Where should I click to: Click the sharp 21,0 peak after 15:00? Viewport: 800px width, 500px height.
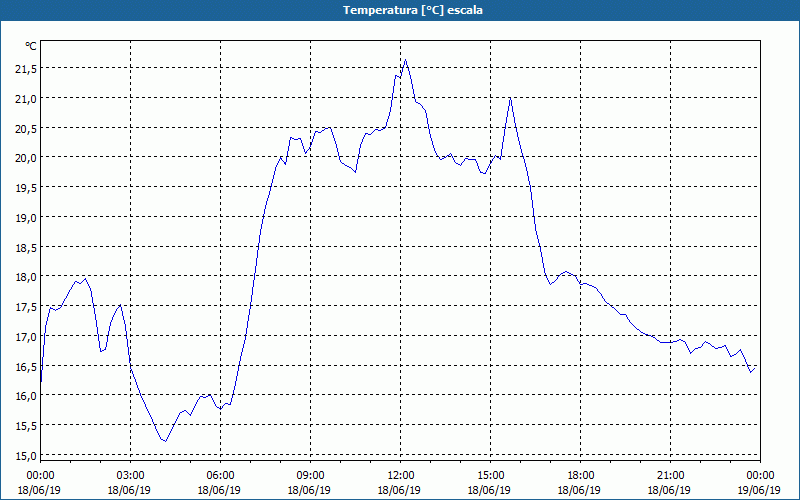pos(510,98)
